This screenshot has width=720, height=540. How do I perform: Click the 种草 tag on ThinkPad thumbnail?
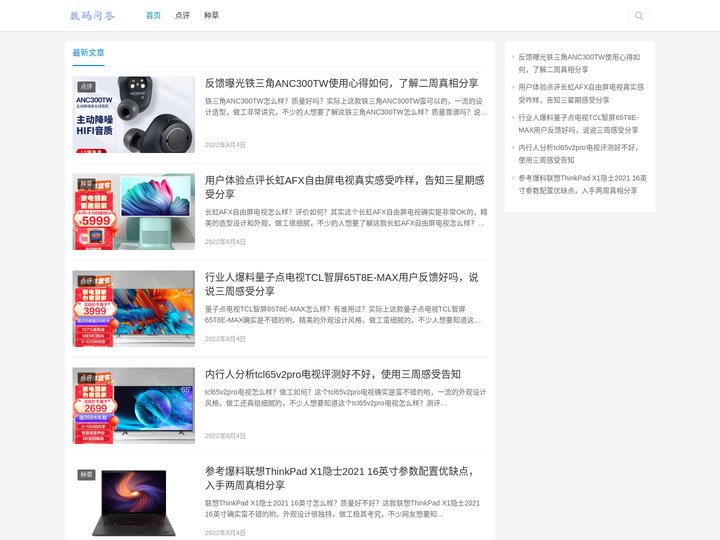[x=86, y=474]
